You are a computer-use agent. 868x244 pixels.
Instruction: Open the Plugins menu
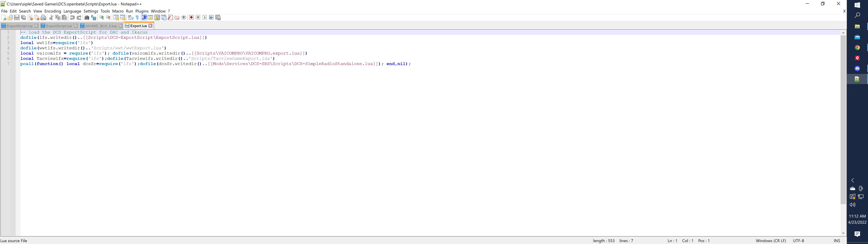coord(142,11)
